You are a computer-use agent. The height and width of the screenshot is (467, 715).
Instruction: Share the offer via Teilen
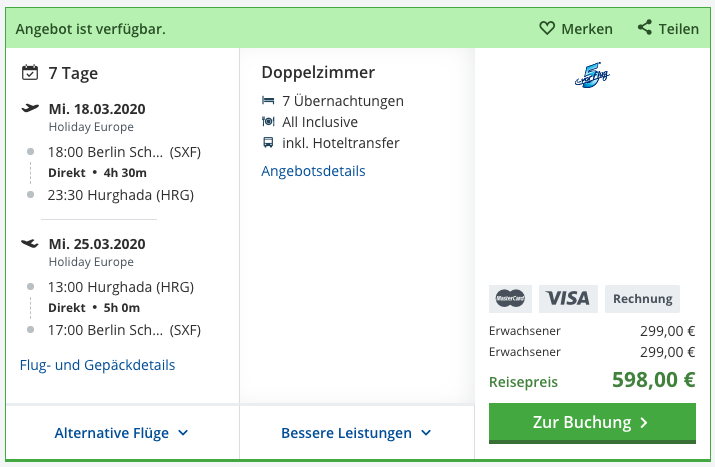[x=668, y=28]
